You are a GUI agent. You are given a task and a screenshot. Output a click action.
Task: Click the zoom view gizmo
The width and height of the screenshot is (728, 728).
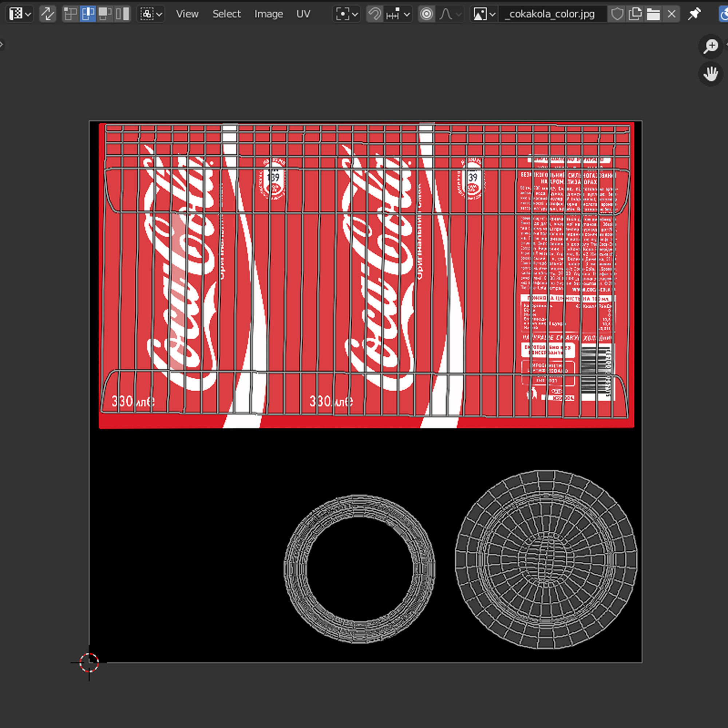(711, 47)
